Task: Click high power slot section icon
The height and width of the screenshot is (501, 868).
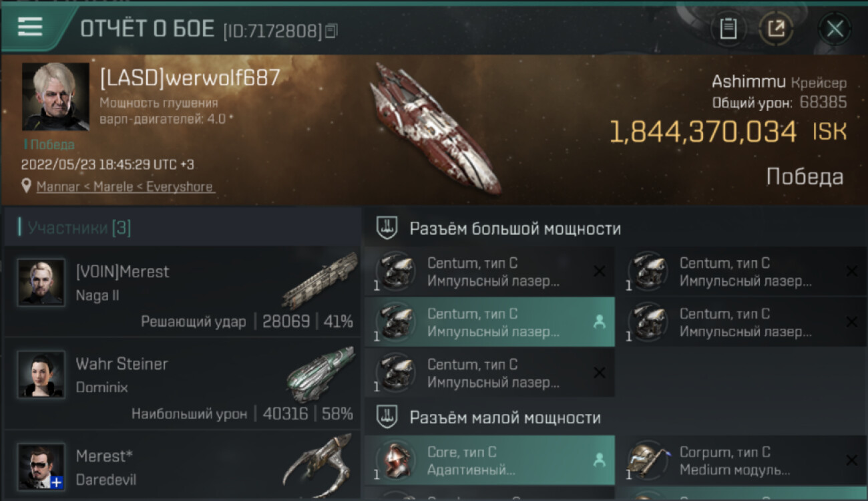Action: pos(387,228)
